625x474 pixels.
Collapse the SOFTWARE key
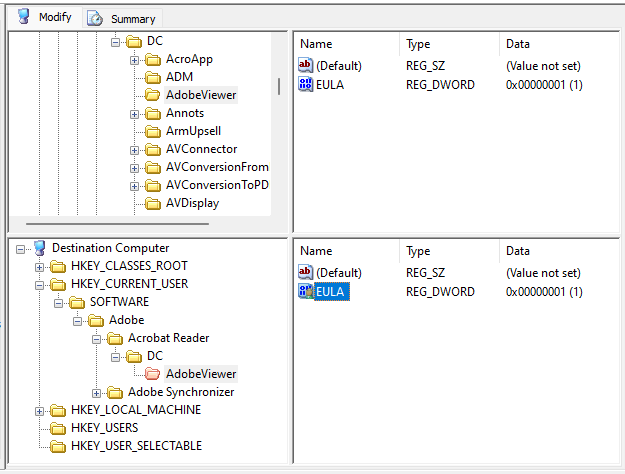58,303
